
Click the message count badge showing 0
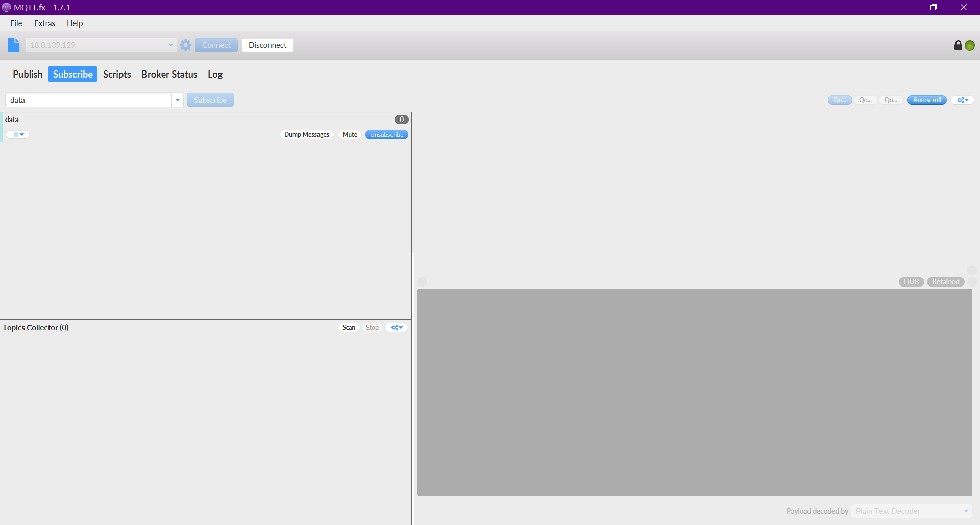pos(402,120)
